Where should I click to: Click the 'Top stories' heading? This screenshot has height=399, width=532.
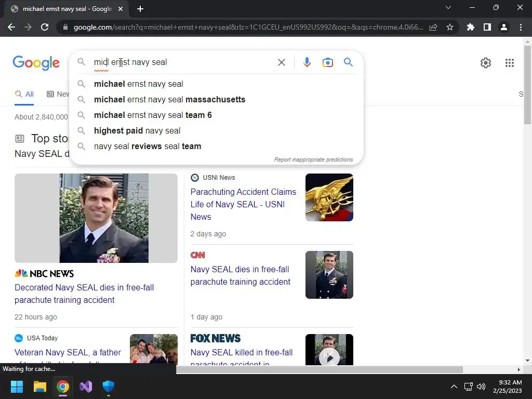(x=50, y=138)
